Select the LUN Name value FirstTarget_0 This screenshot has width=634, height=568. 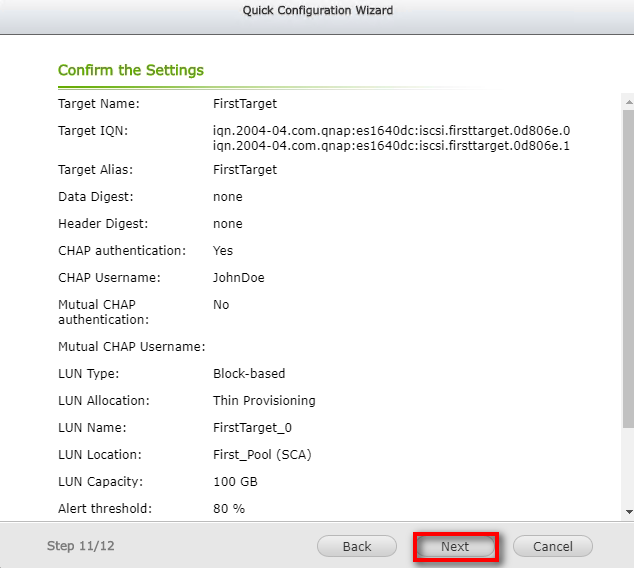(252, 427)
